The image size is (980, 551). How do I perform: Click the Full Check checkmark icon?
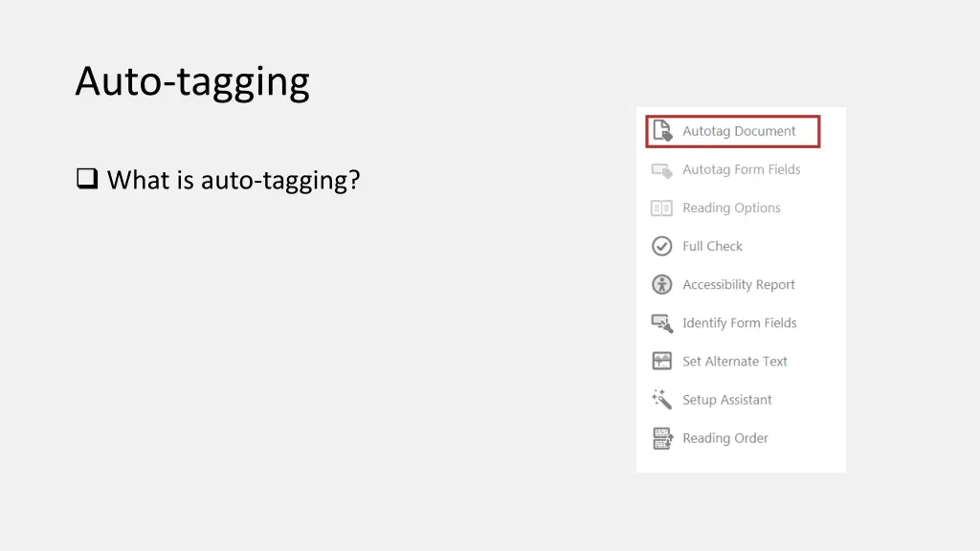pos(662,247)
